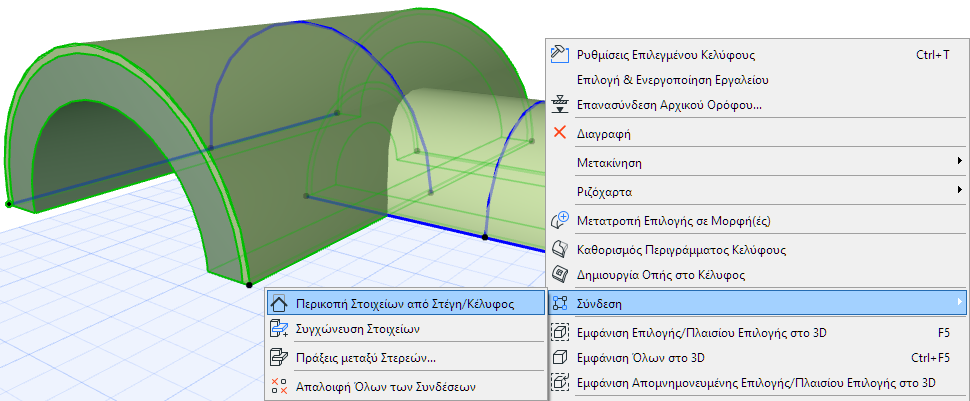The image size is (970, 401).
Task: Open the highlighted Σύνδεση submenu
Action: (756, 303)
